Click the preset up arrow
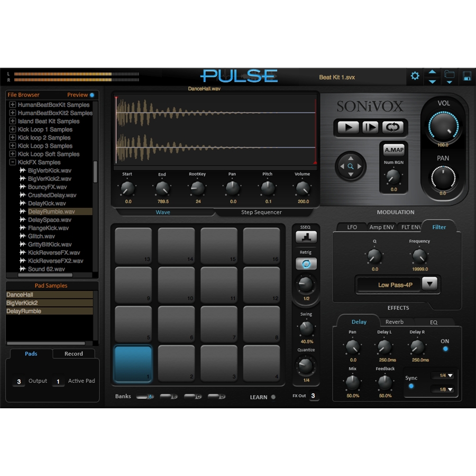 pyautogui.click(x=432, y=72)
